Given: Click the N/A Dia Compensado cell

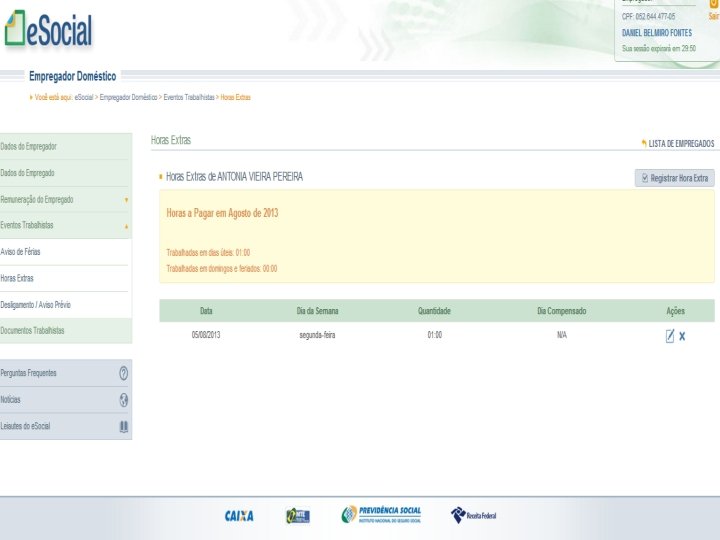Looking at the screenshot, I should pyautogui.click(x=562, y=335).
